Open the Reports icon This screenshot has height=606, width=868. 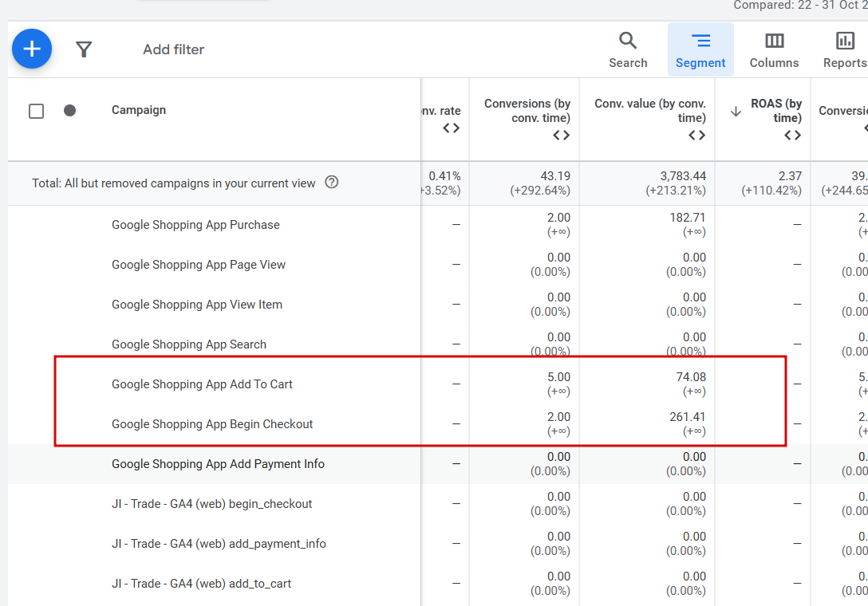click(x=845, y=50)
